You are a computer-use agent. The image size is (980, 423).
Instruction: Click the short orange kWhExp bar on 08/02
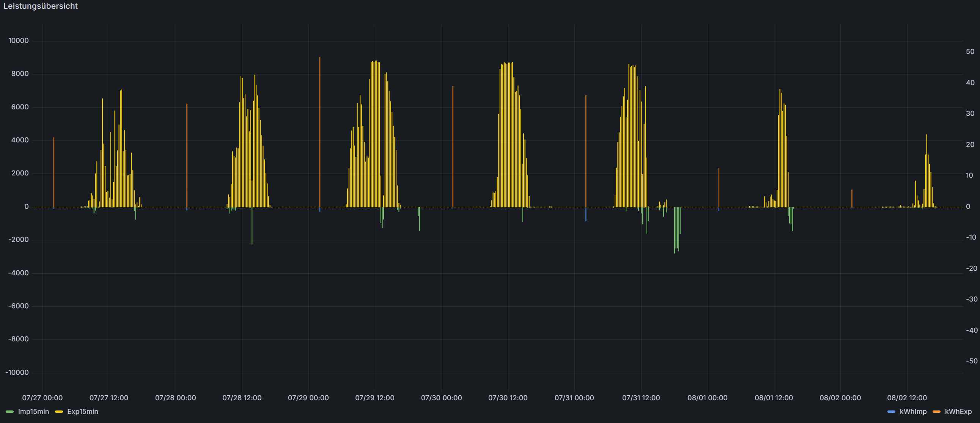click(852, 198)
